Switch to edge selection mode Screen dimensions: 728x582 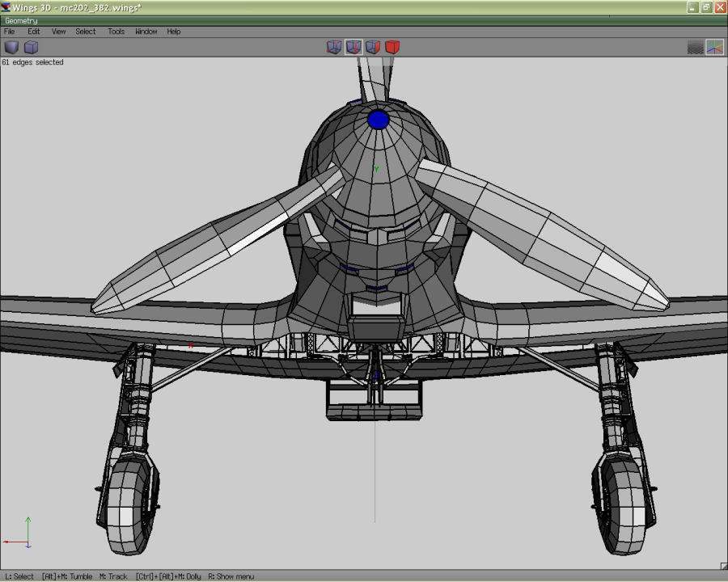click(353, 47)
